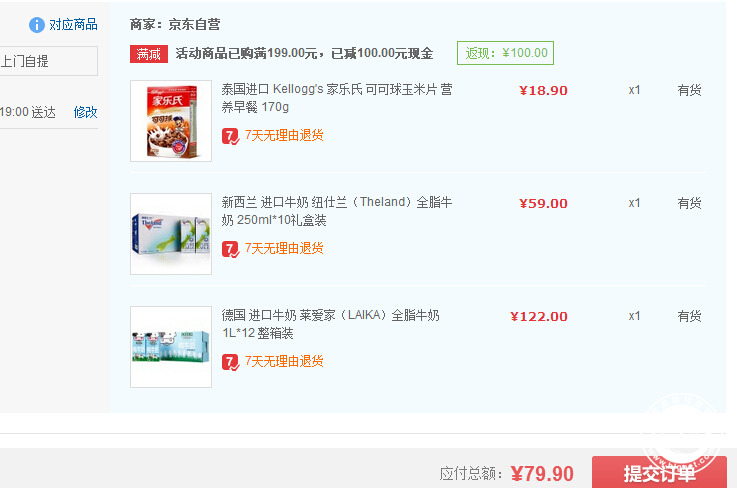Click 7天无理由退货 text for Kellogg's cereal
This screenshot has height=488, width=737.
click(284, 136)
